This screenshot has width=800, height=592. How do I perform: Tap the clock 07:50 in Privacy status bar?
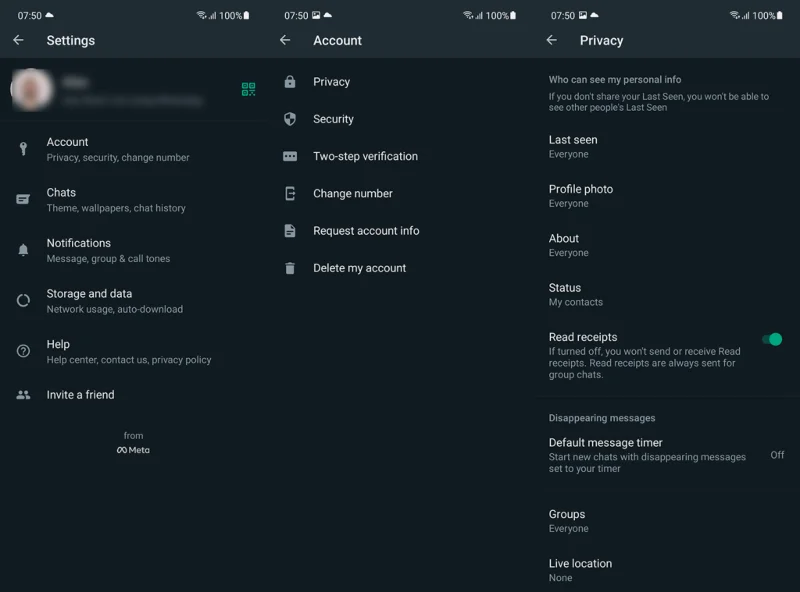coord(563,16)
